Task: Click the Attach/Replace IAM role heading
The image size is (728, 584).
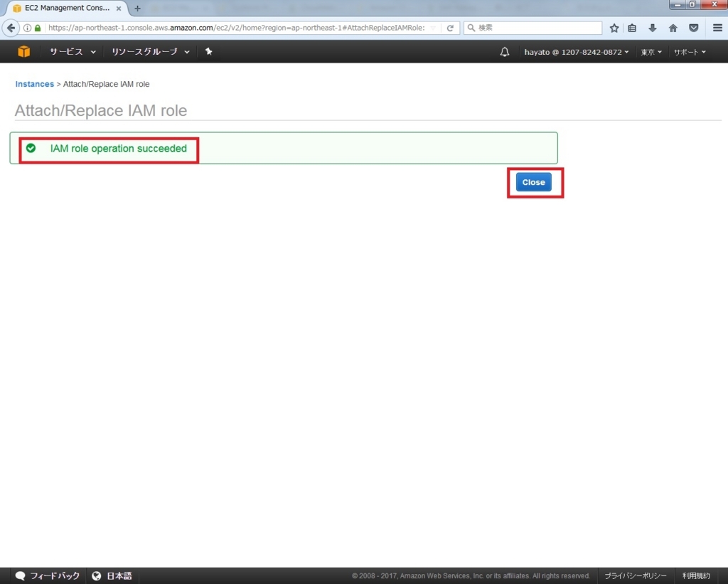Action: [x=101, y=110]
